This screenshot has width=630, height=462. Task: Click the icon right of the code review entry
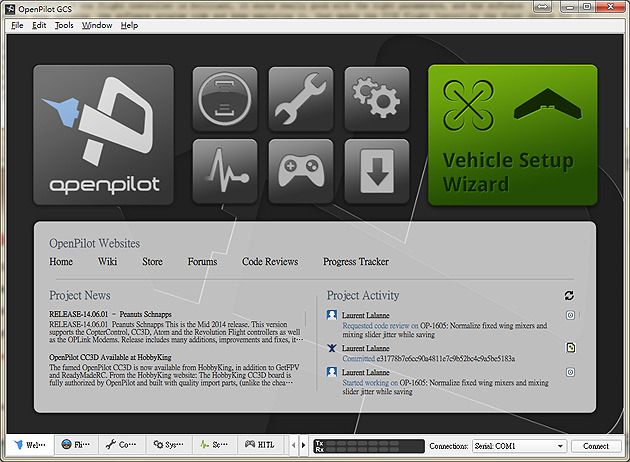pyautogui.click(x=570, y=315)
